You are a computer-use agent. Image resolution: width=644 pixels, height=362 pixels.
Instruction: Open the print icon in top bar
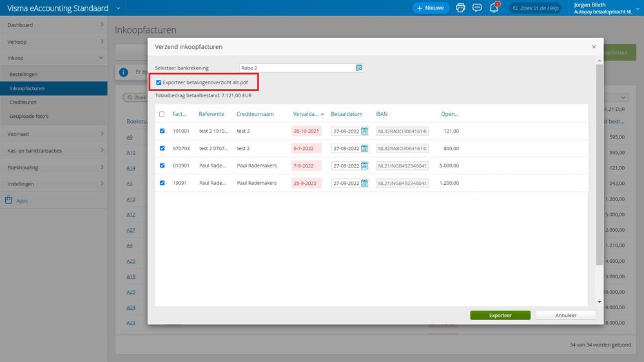(460, 8)
